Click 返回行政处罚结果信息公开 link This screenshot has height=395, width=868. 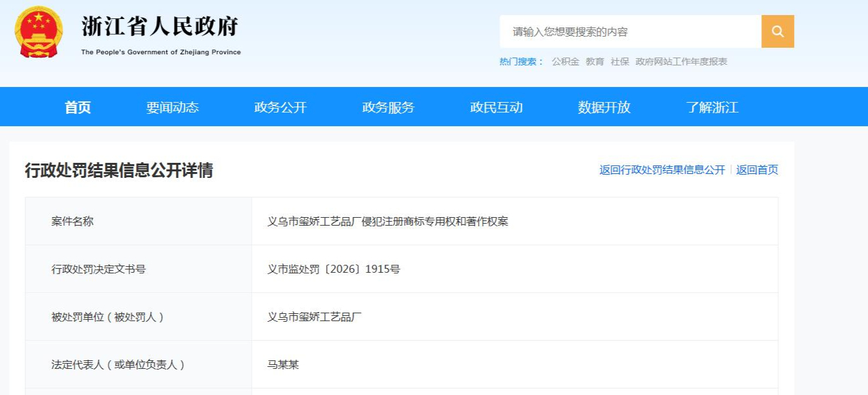[x=662, y=170]
